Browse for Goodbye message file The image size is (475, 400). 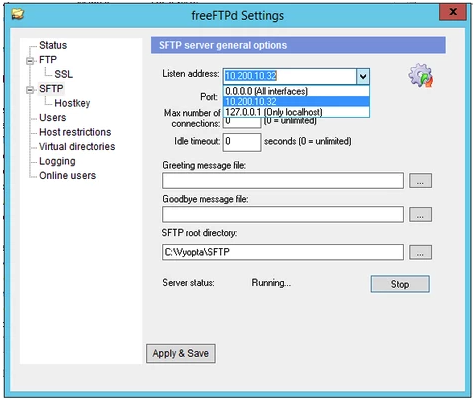420,215
